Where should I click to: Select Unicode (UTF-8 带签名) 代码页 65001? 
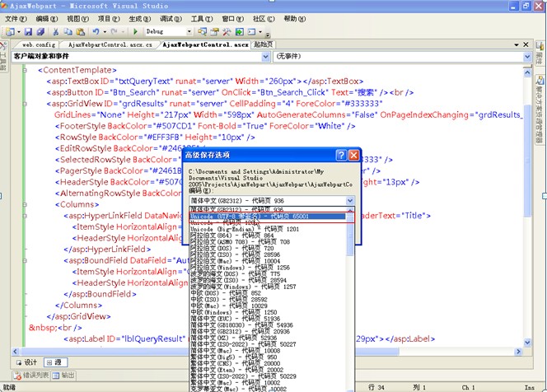click(x=268, y=217)
